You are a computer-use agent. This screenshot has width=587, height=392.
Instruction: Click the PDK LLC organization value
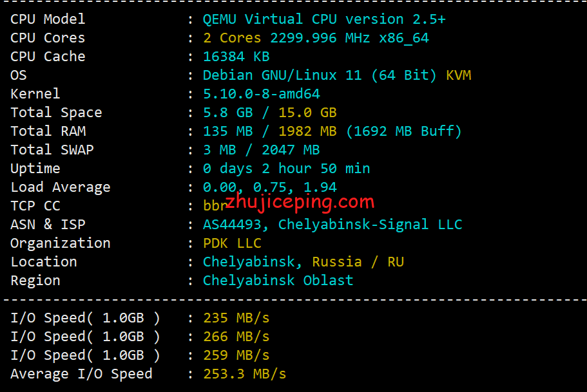pyautogui.click(x=232, y=243)
